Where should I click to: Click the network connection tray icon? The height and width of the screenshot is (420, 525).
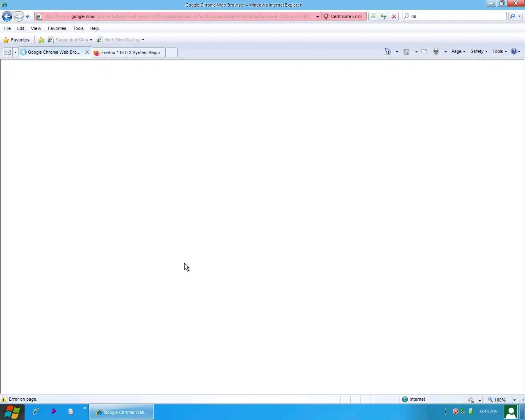[463, 411]
